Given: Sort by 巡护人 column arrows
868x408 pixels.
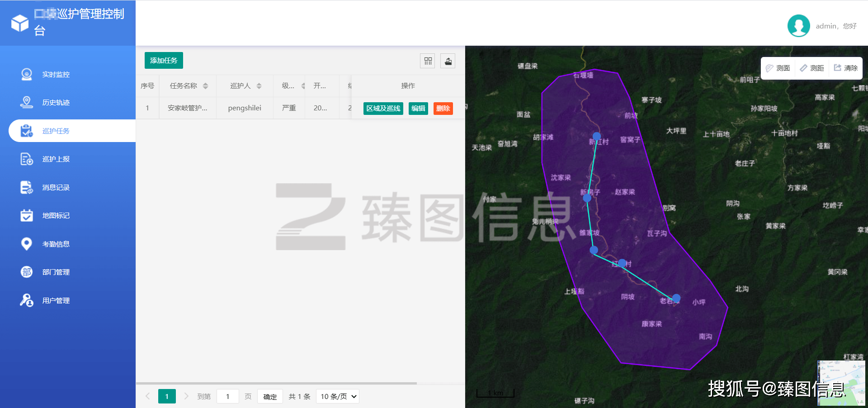Looking at the screenshot, I should click(x=259, y=86).
